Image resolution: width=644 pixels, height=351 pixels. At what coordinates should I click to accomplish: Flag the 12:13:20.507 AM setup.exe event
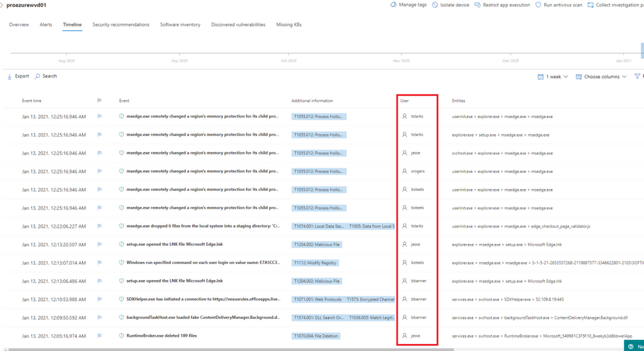(x=99, y=245)
